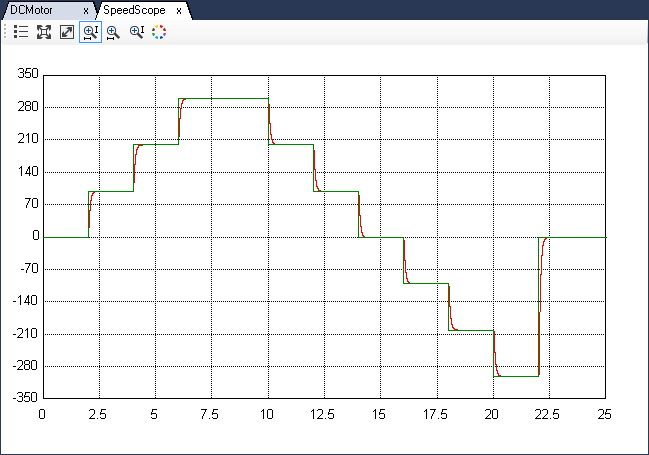
Task: Click the scale-to-fit four-arrows icon
Action: click(x=44, y=32)
